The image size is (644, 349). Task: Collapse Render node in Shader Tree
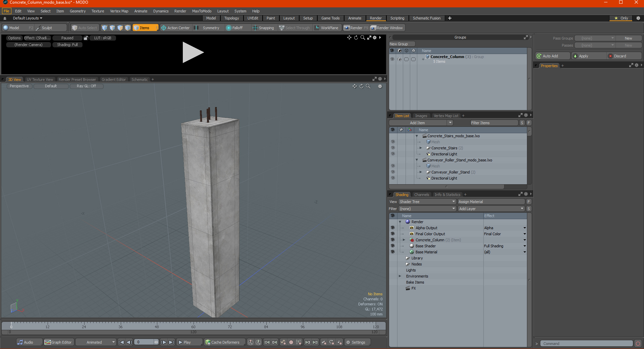(400, 222)
